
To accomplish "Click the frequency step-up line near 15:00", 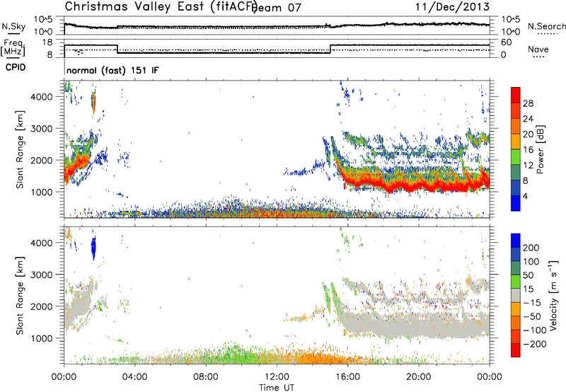I will [x=330, y=49].
